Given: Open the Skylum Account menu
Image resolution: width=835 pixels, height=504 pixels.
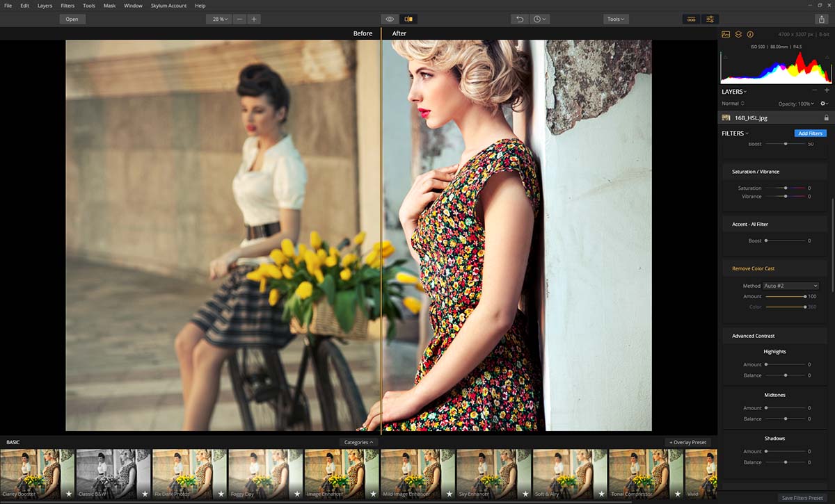Looking at the screenshot, I should point(168,6).
